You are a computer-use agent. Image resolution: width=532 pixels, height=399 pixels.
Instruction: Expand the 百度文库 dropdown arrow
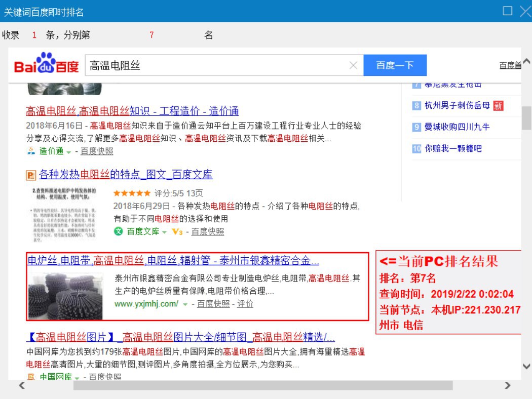164,232
